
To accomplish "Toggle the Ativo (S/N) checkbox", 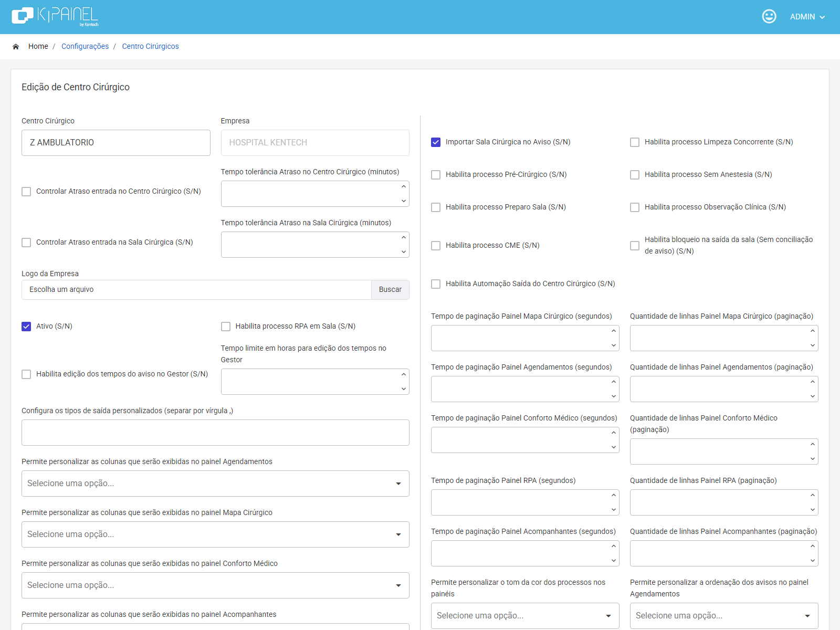I will [26, 327].
